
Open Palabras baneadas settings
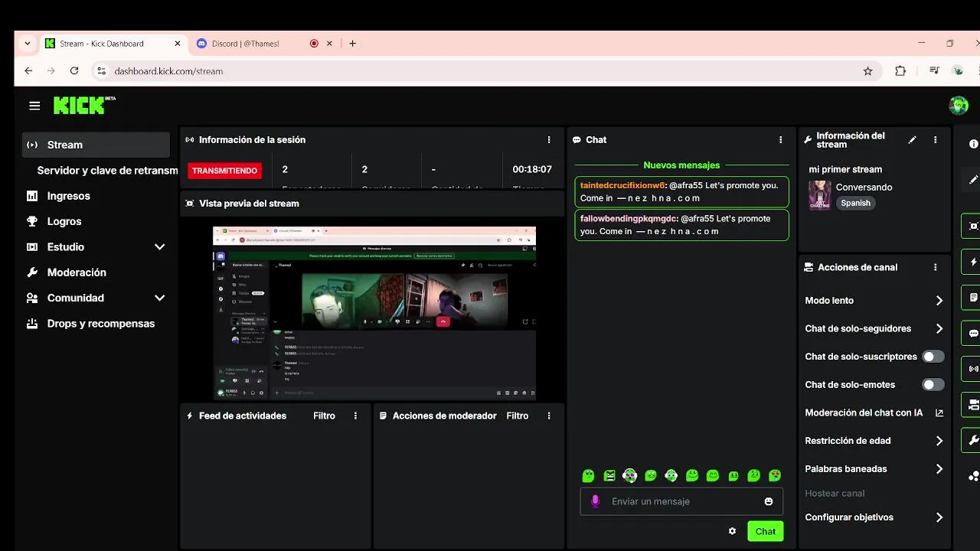[x=874, y=469]
